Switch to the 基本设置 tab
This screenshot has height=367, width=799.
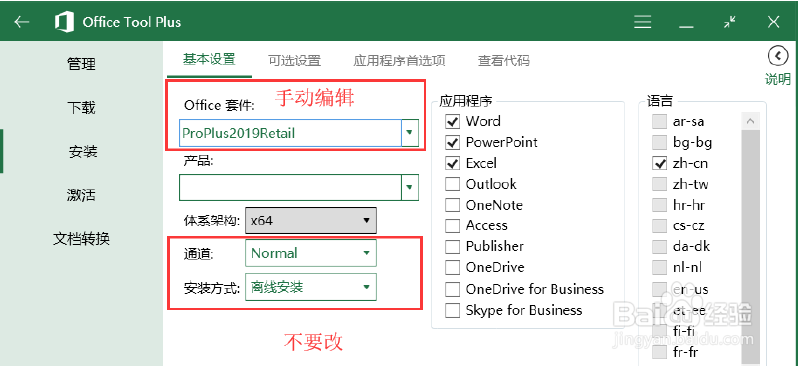(209, 60)
